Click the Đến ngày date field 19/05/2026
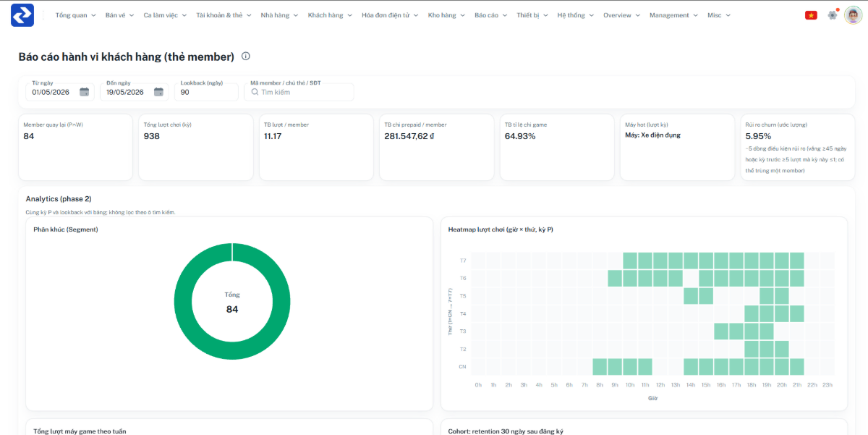Image resolution: width=868 pixels, height=435 pixels. [134, 92]
